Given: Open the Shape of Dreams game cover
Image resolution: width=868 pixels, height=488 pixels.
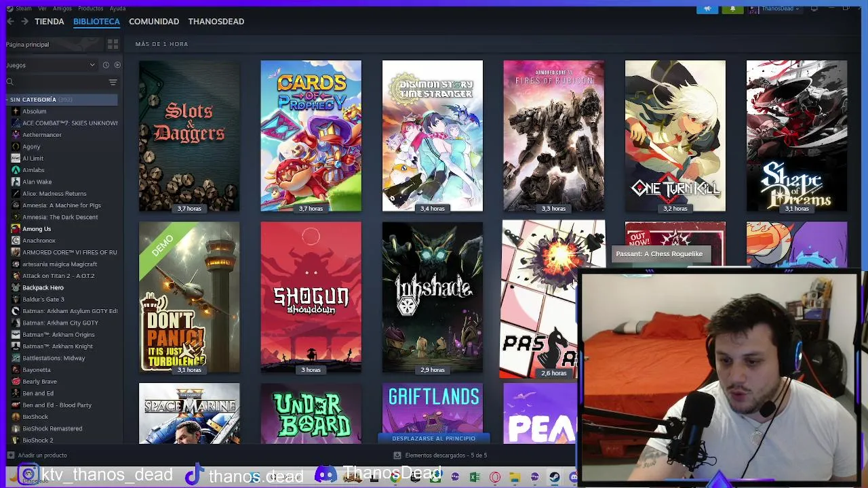Looking at the screenshot, I should tap(796, 136).
